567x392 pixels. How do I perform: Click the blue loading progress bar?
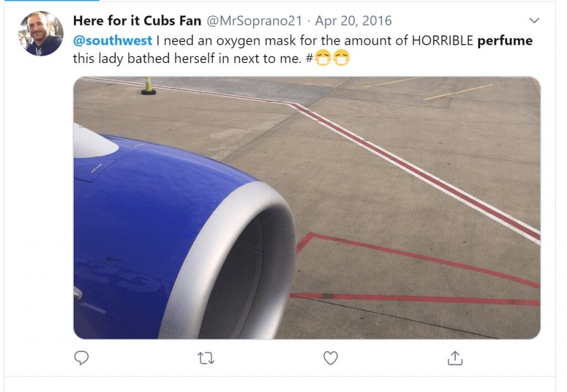pyautogui.click(x=49, y=1)
